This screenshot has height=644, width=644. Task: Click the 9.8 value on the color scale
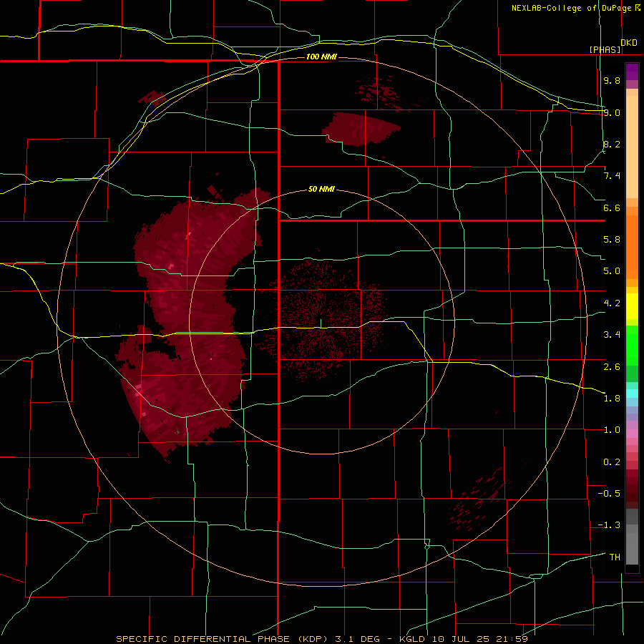[x=612, y=80]
